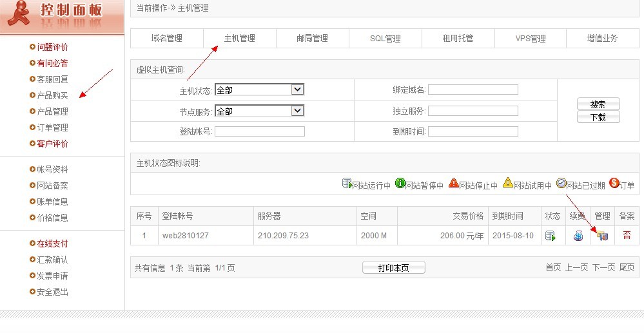This screenshot has width=644, height=333.
Task: Go to 尾页 in pagination
Action: [627, 268]
